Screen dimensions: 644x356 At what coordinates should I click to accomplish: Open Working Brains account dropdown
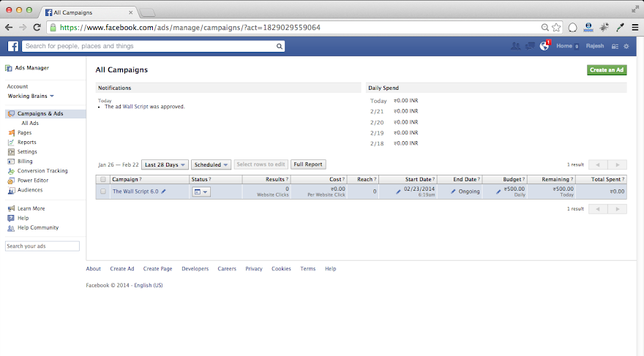31,96
